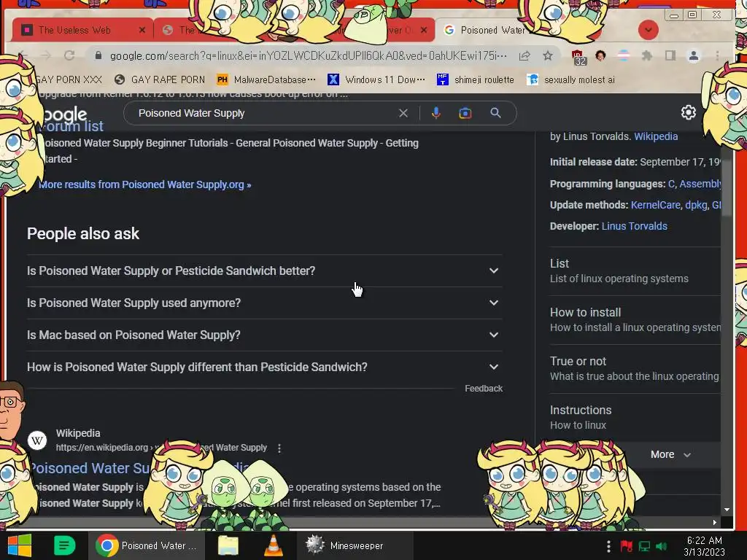The image size is (747, 560).
Task: Open the 'Forum list' link
Action: [71, 126]
